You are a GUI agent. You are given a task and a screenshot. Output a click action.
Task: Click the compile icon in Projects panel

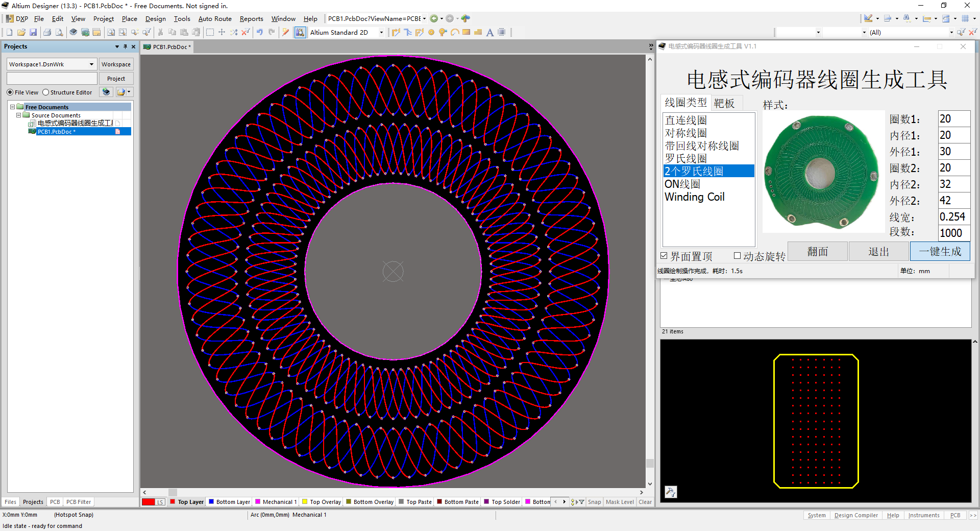coord(106,92)
